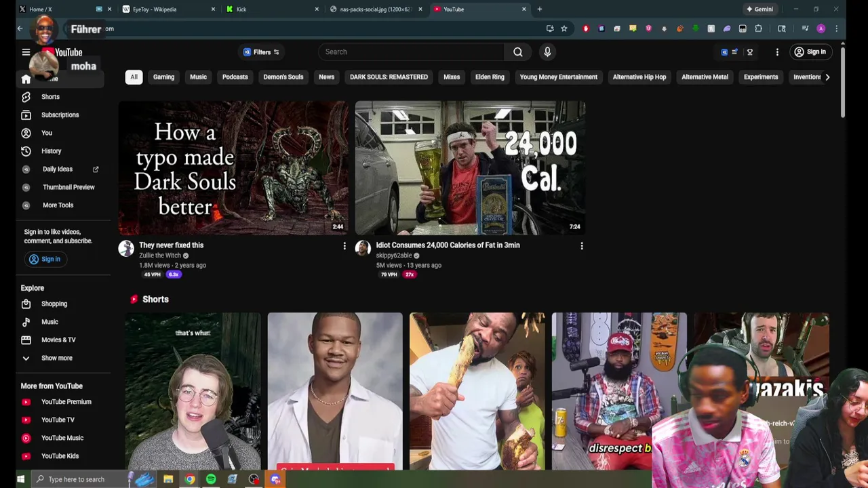Open History from the sidebar
Screen dimensions: 868x488
point(51,151)
